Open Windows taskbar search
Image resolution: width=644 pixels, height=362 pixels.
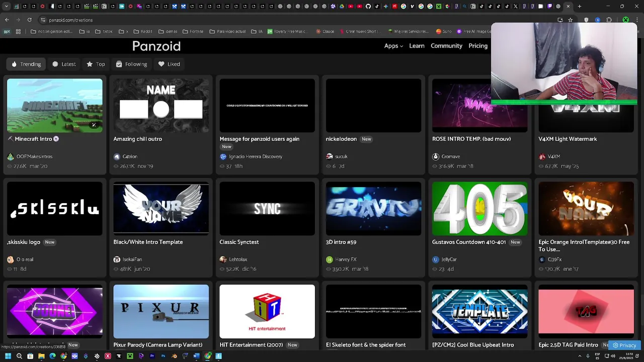(x=19, y=356)
